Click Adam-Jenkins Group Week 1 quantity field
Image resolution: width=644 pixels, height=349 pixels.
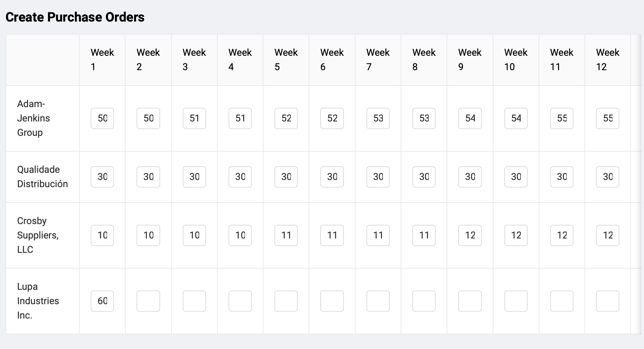tap(102, 118)
